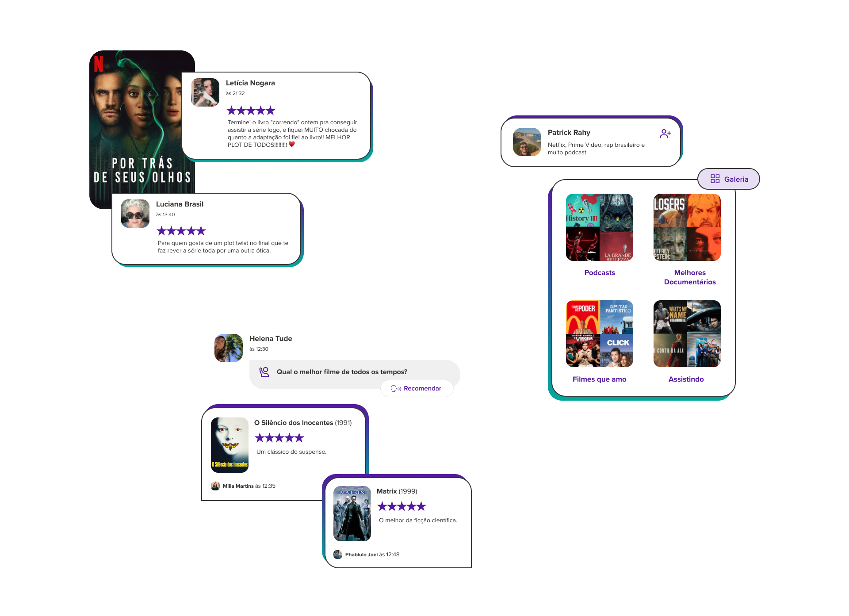
Task: Click the star rating on Letícia's review
Action: [x=251, y=111]
